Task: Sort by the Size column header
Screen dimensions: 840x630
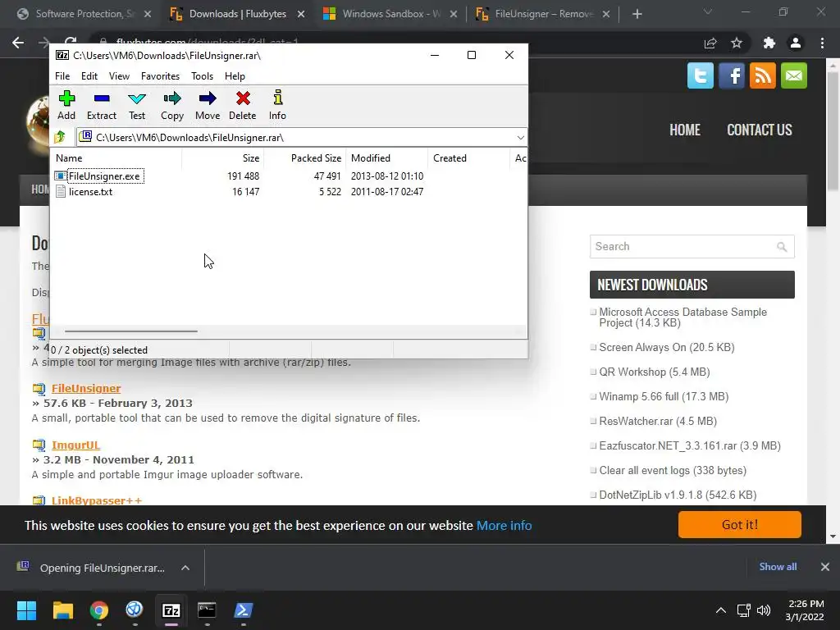Action: [x=223, y=158]
